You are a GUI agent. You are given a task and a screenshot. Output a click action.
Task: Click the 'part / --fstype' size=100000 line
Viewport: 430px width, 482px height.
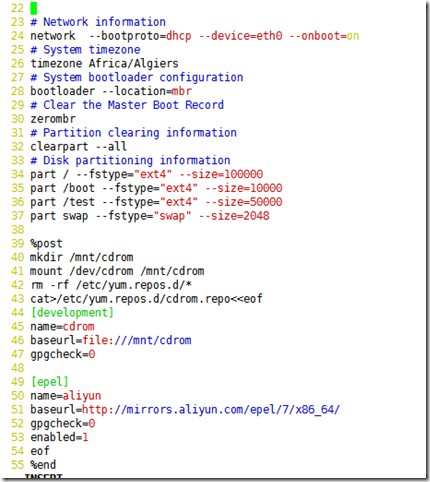[147, 174]
